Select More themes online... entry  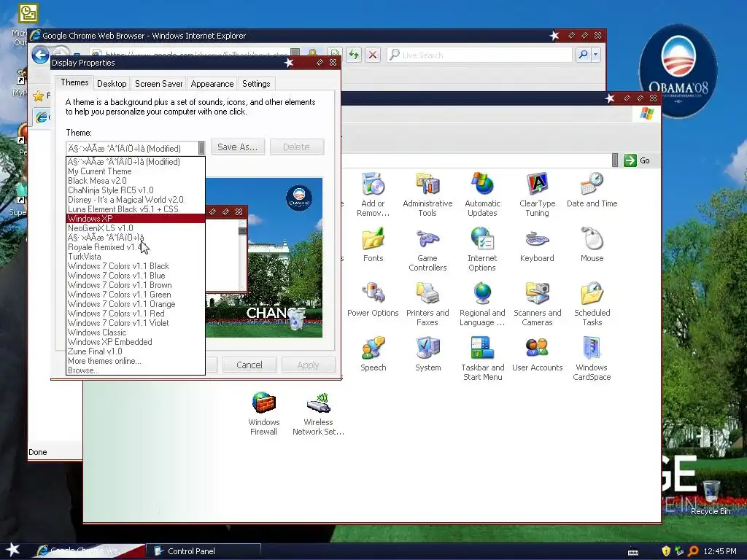click(136, 361)
